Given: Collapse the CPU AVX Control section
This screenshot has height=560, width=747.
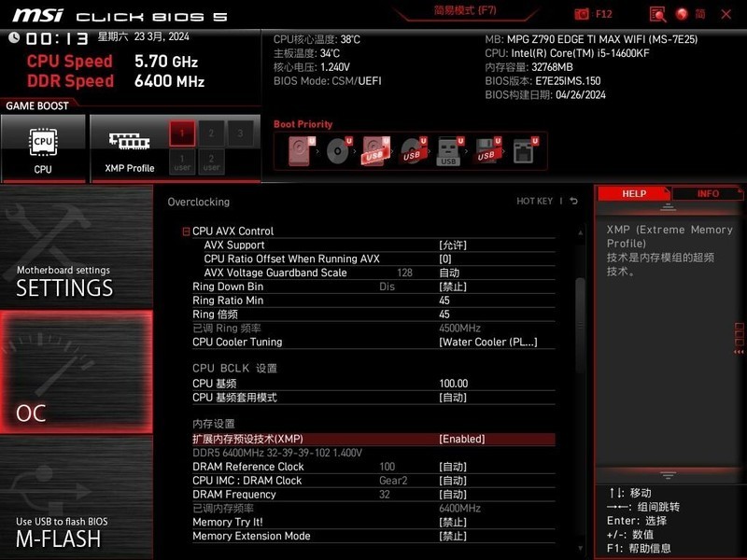Looking at the screenshot, I should tap(186, 231).
